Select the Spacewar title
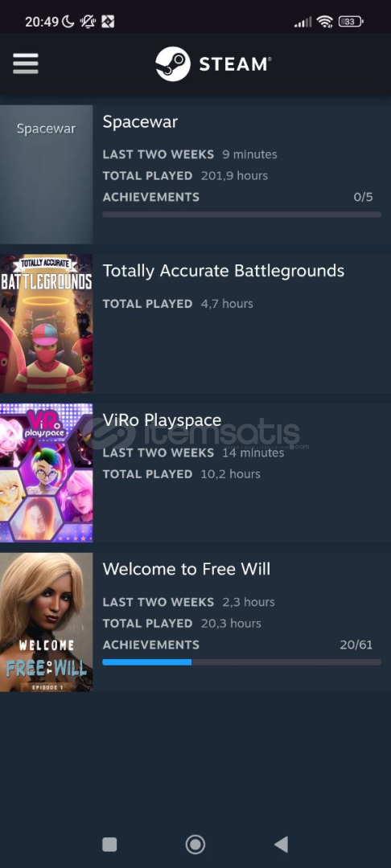Image resolution: width=391 pixels, height=868 pixels. (140, 122)
